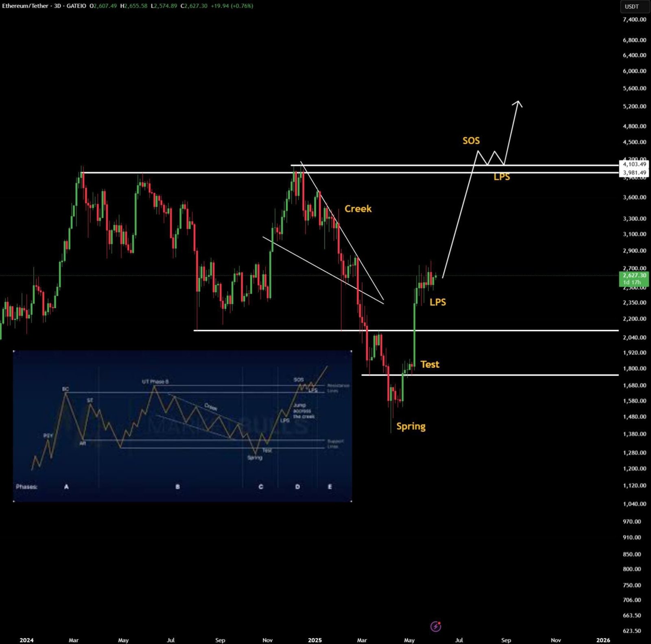Select the GATEIO exchange label
The height and width of the screenshot is (644, 651).
tap(76, 6)
